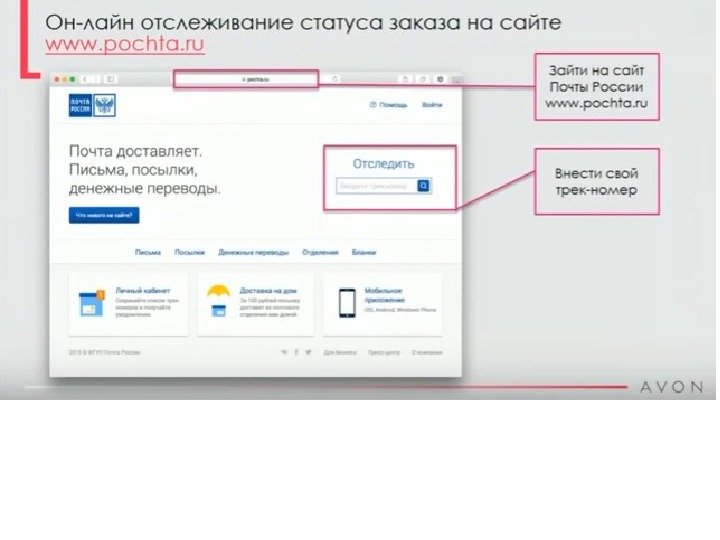Screen dimensions: 720x540
Task: Click the blue Почта России logo
Action: tap(80, 105)
